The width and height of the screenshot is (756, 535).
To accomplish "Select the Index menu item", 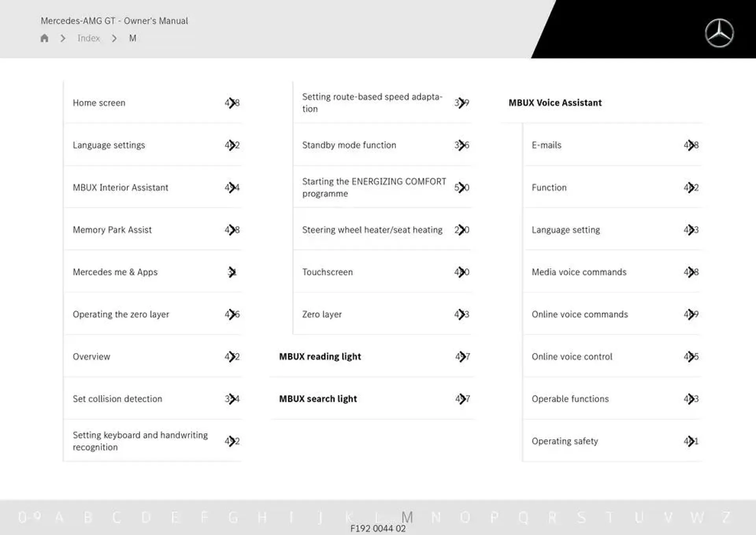I will tap(89, 38).
